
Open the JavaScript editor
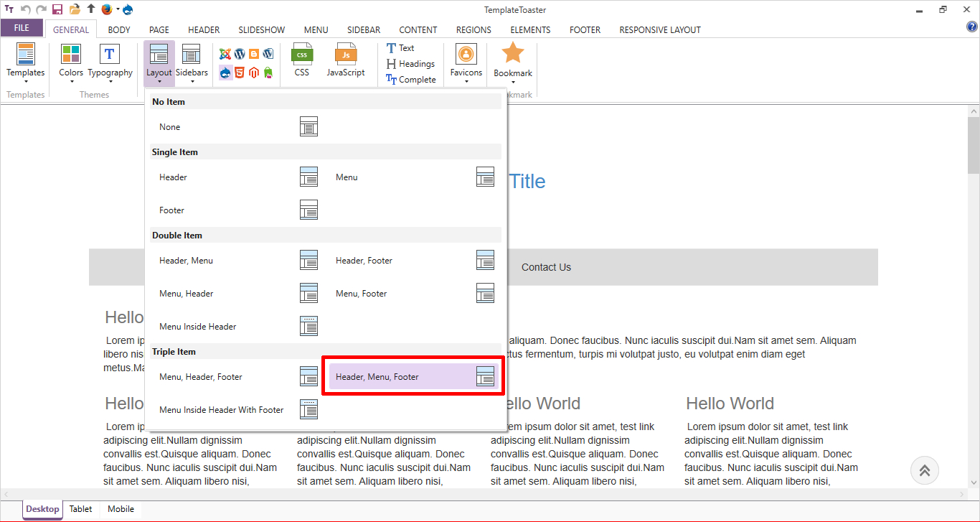346,60
